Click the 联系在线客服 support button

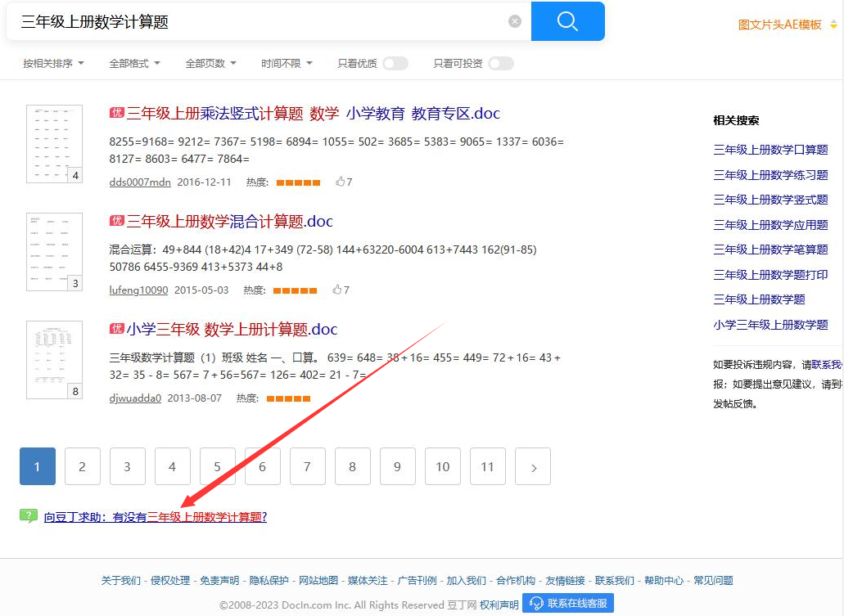[x=568, y=604]
